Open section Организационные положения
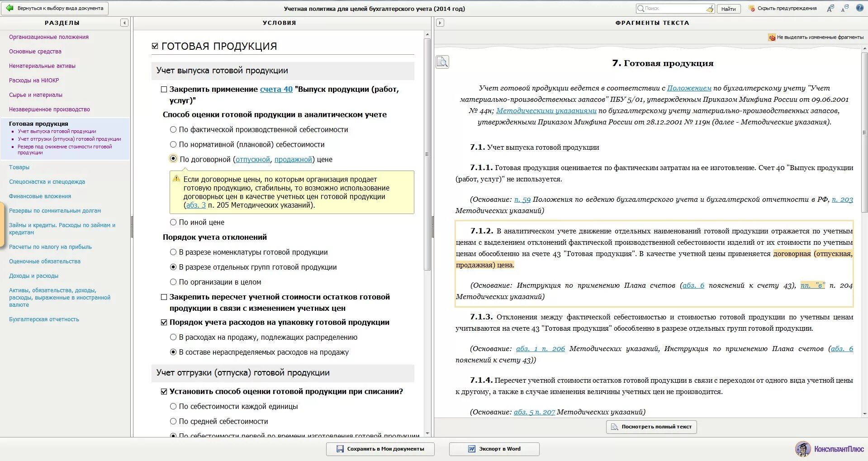The width and height of the screenshot is (868, 461). pos(49,37)
